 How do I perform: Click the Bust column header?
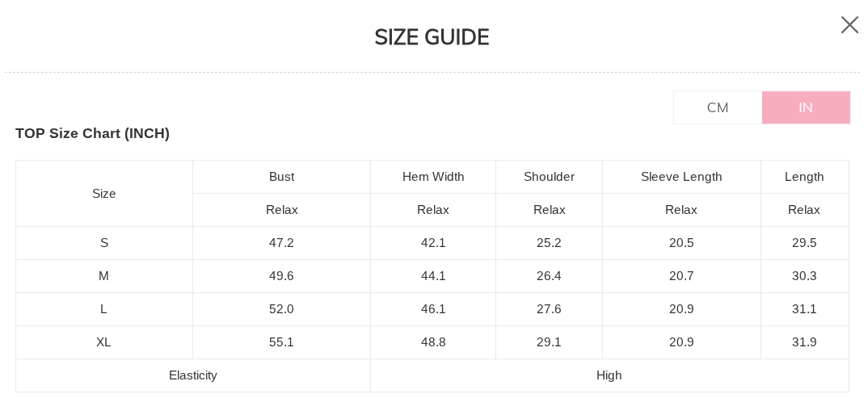tap(281, 177)
